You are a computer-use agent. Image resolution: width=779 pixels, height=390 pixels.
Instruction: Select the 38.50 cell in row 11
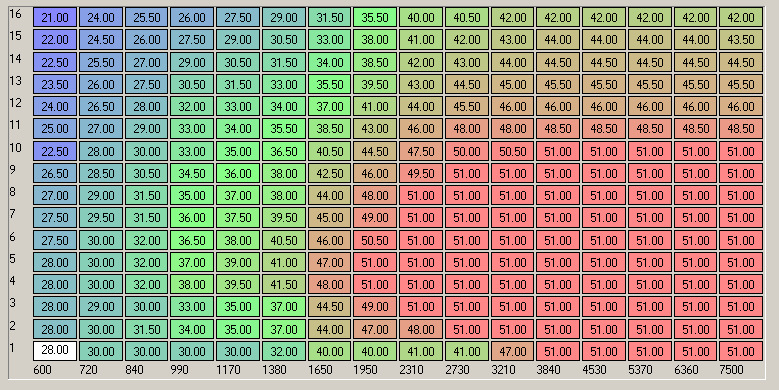[x=329, y=129]
